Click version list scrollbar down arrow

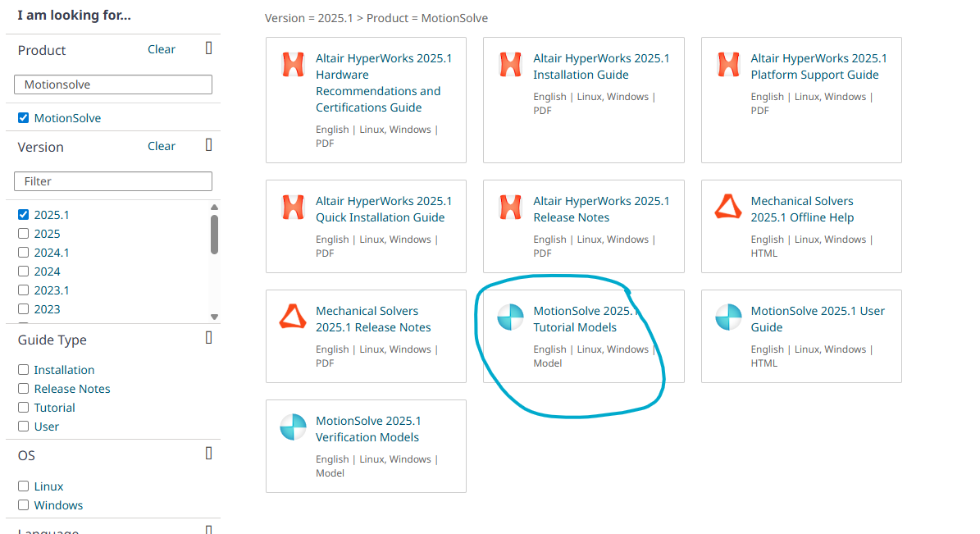(214, 317)
